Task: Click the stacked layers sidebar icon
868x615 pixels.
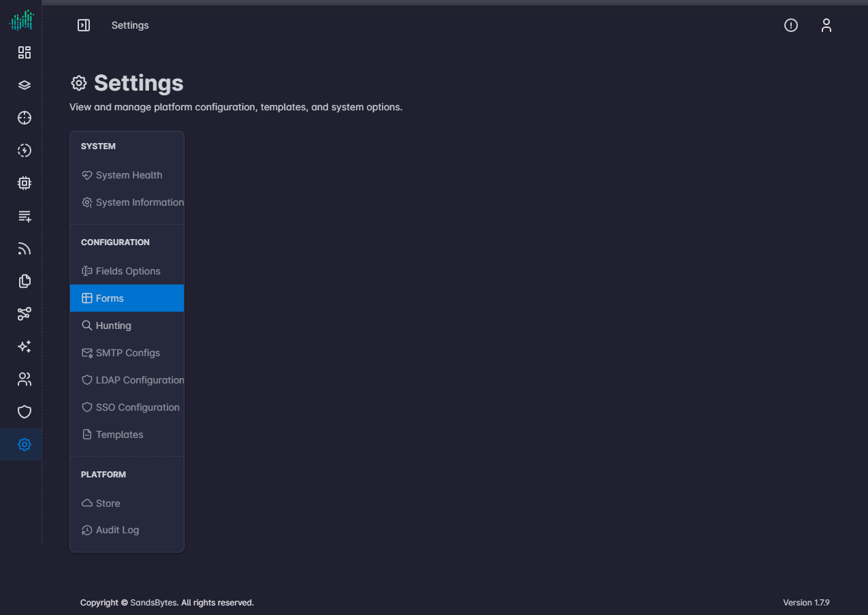Action: coord(25,85)
